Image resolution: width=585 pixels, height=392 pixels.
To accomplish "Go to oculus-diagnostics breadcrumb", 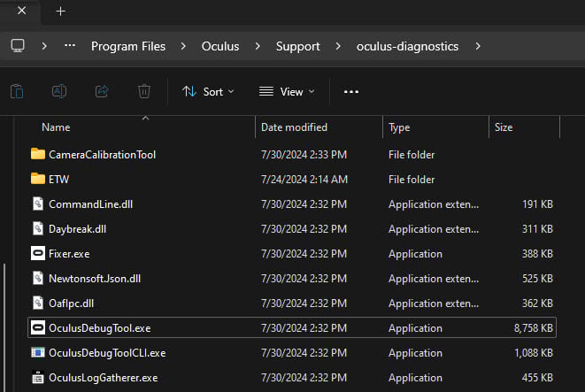I will pyautogui.click(x=407, y=46).
